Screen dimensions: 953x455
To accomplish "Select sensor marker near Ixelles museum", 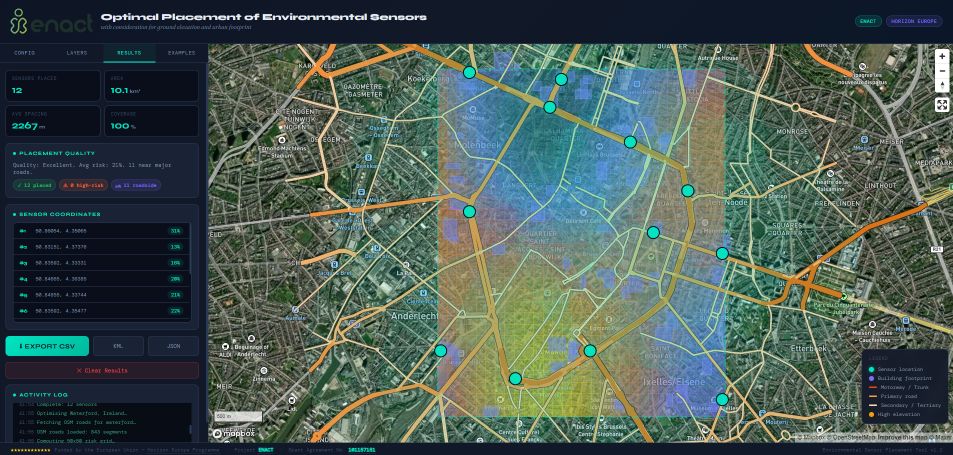I will tap(722, 399).
